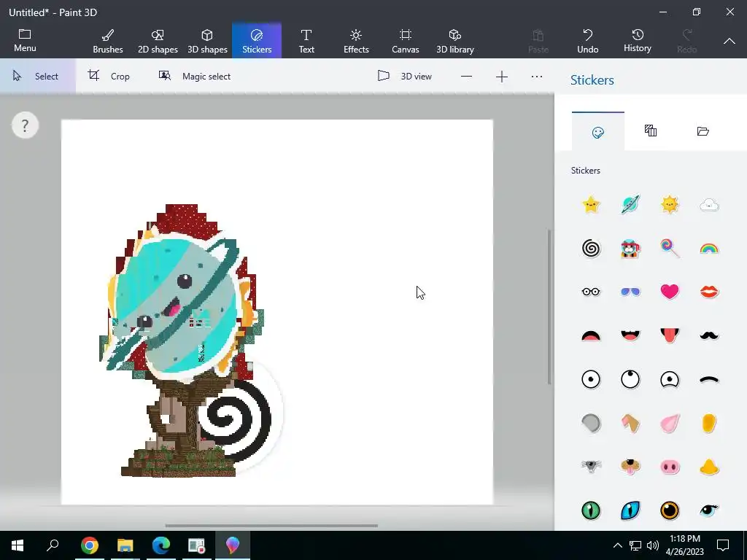Pick the yellow ear sticker
747x560 pixels.
tap(709, 423)
